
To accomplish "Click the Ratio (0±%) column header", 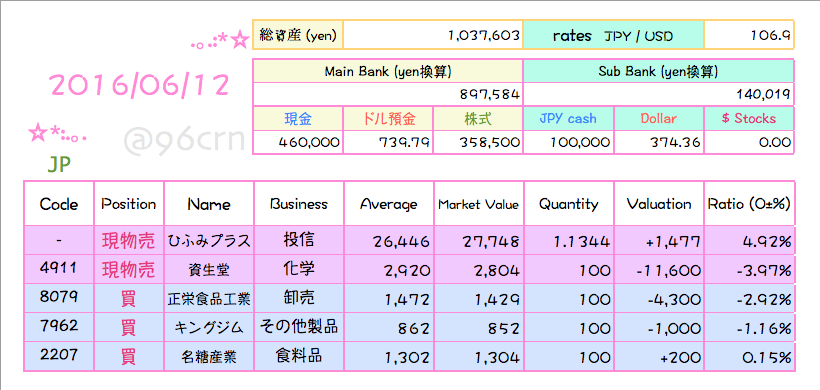I will point(749,204).
